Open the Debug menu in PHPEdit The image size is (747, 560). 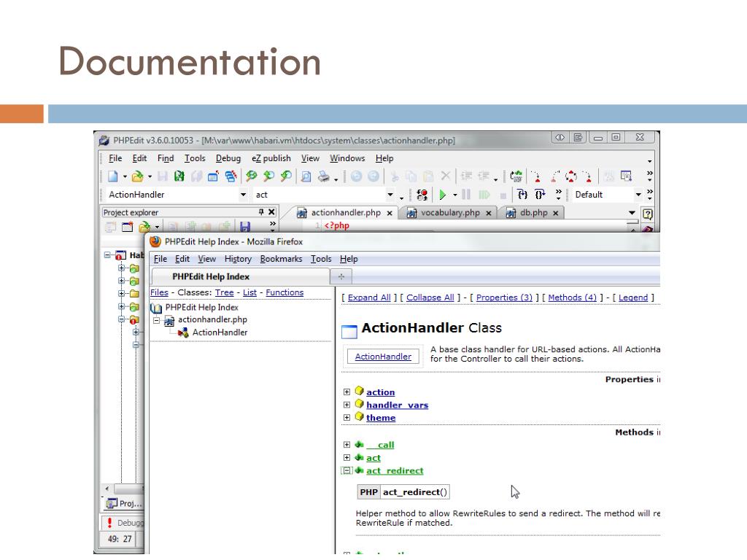(x=228, y=158)
